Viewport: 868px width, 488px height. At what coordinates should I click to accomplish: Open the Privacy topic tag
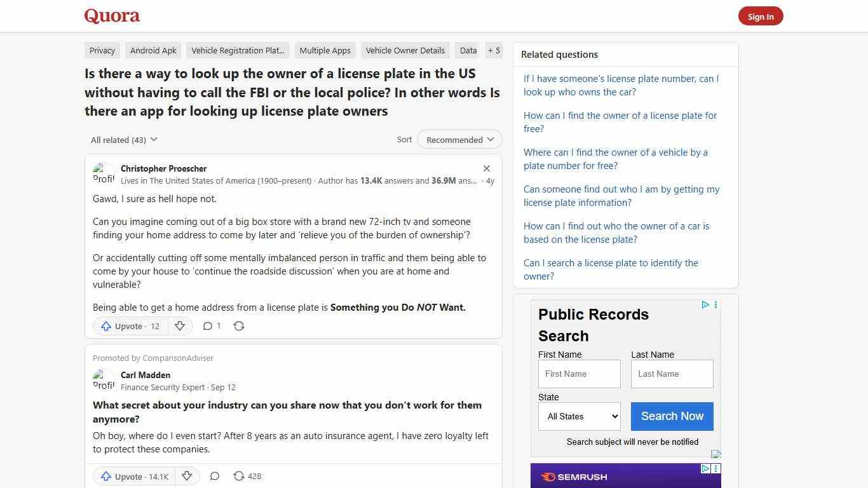[102, 50]
